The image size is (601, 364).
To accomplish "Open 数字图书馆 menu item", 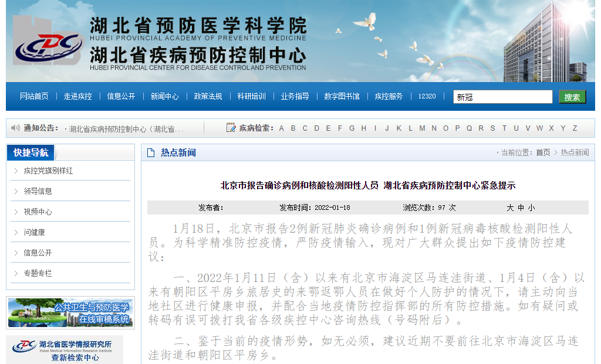I will [342, 97].
